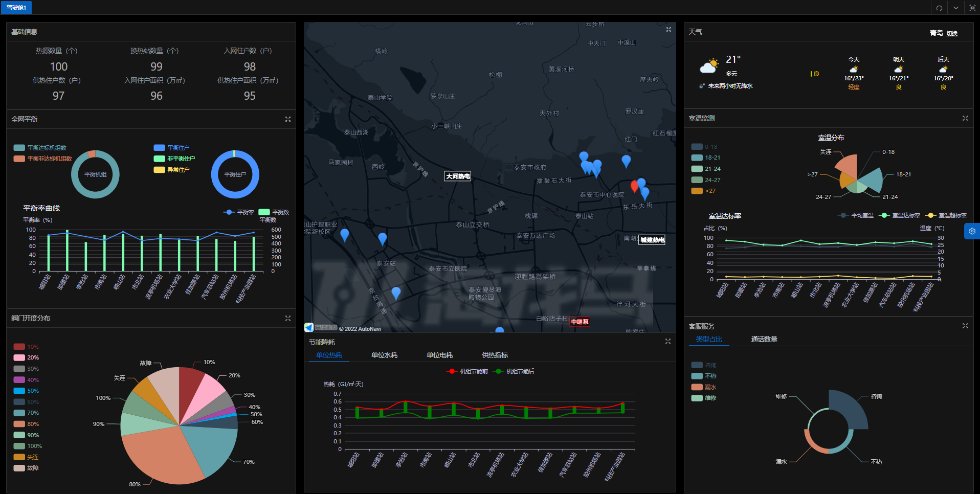
Task: Click the 50% color swatch in valve legend
Action: (19, 391)
